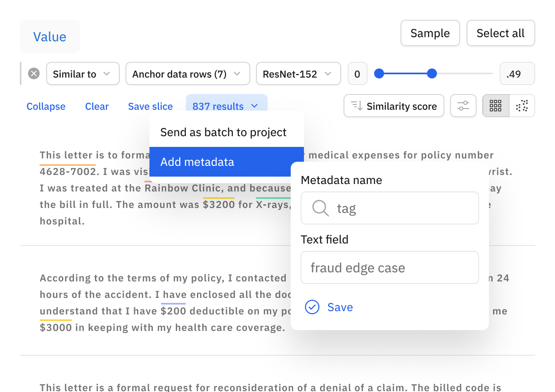Image resolution: width=555 pixels, height=392 pixels.
Task: Open the Value tab
Action: click(50, 36)
